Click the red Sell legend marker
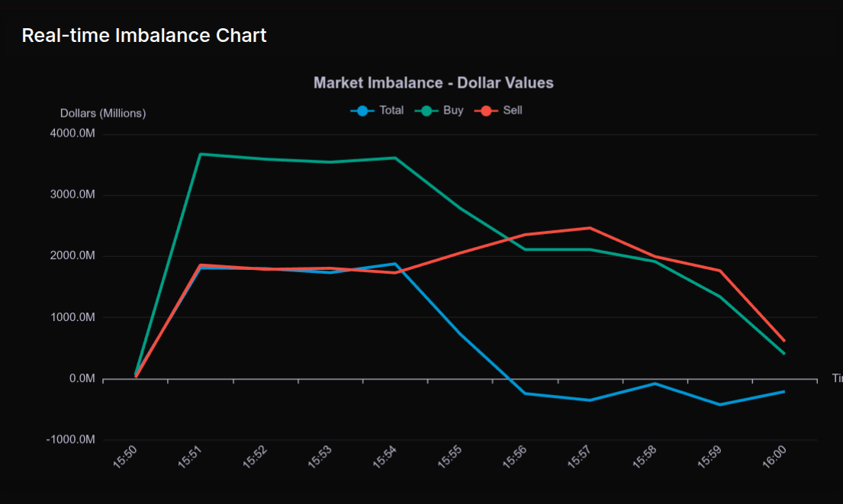The width and height of the screenshot is (843, 504). [486, 111]
